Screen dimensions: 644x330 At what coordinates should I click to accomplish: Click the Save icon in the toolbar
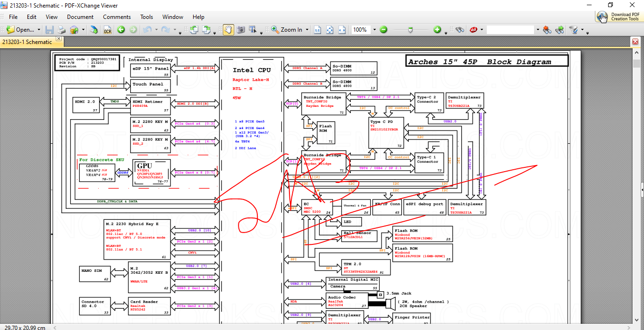tap(50, 30)
